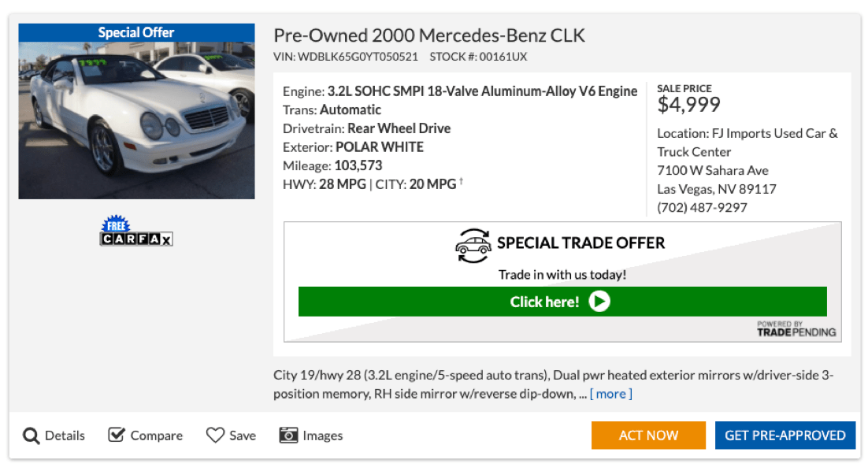This screenshot has height=467, width=868.
Task: Call the dealer phone number (702) 487-9297
Action: pos(702,208)
